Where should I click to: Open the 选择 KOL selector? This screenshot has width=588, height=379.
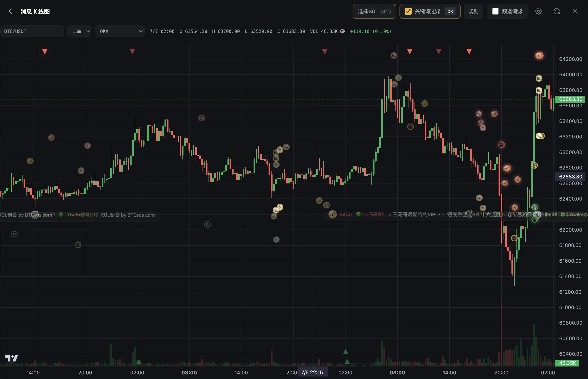(374, 11)
